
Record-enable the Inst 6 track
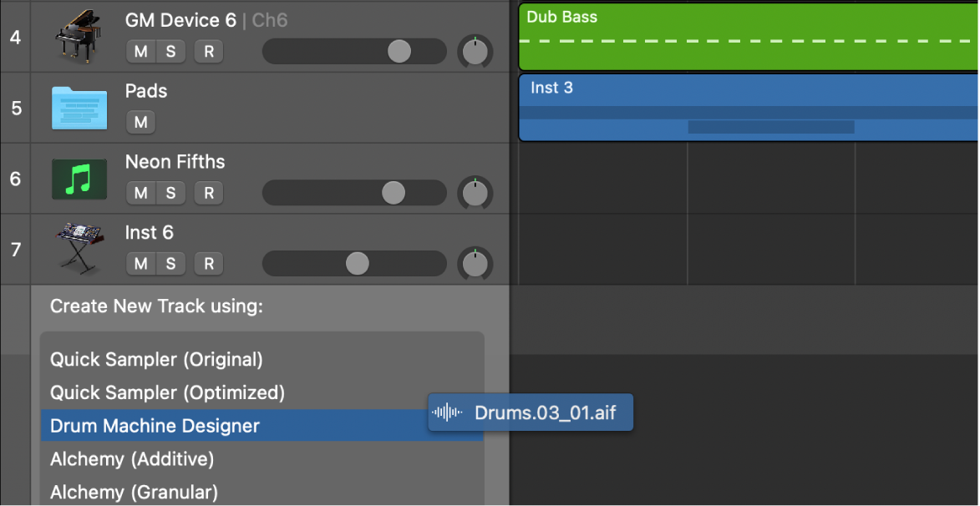pyautogui.click(x=209, y=264)
